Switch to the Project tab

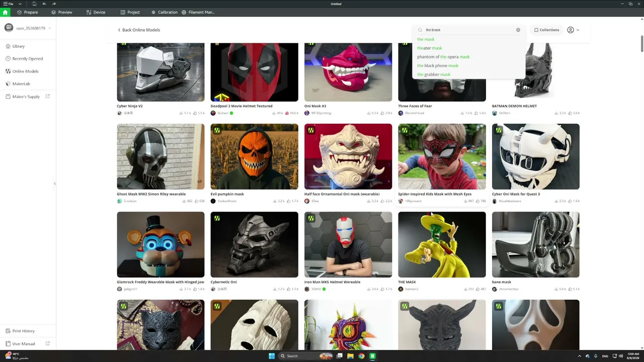130,12
